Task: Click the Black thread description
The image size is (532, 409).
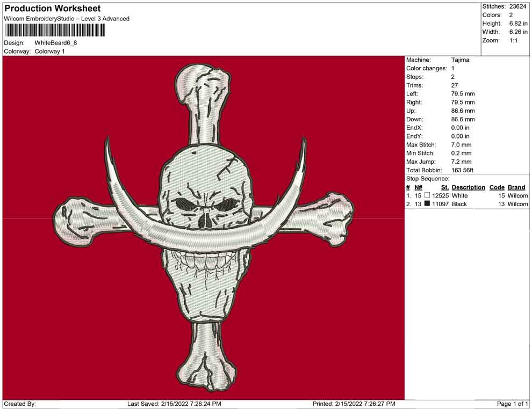Action: 459,204
